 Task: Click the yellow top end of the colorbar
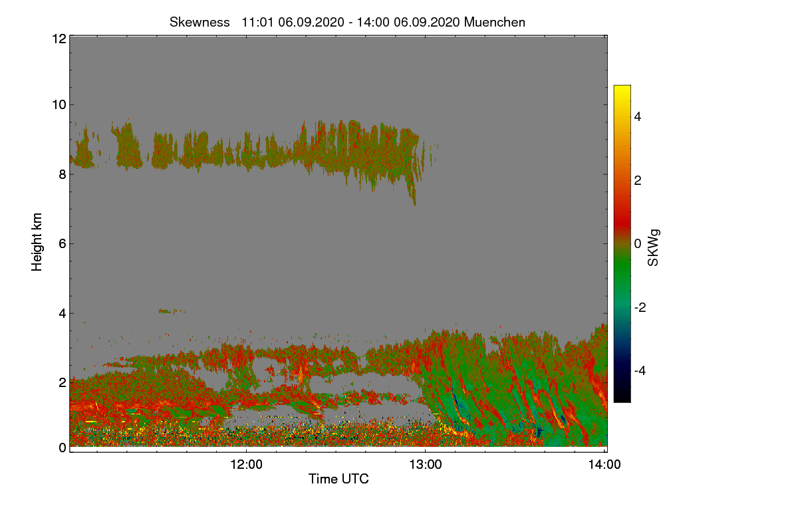(622, 90)
